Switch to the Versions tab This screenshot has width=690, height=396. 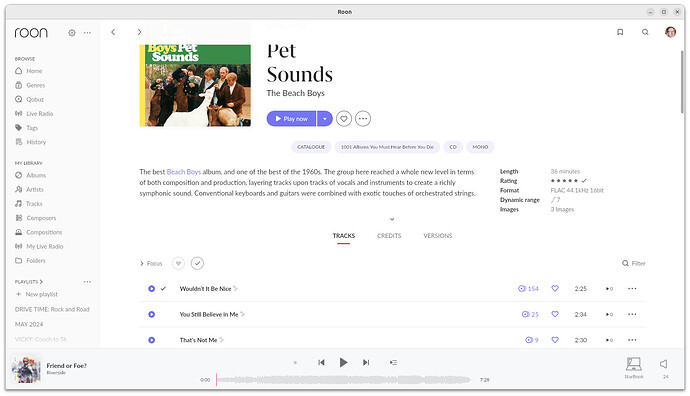point(437,236)
